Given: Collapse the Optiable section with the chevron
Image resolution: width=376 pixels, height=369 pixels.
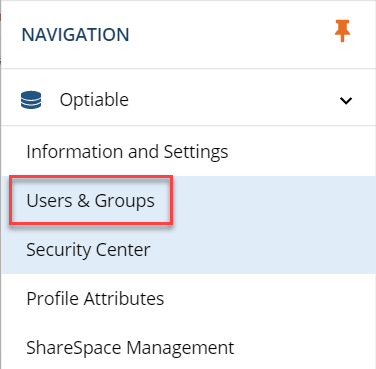Looking at the screenshot, I should 346,100.
